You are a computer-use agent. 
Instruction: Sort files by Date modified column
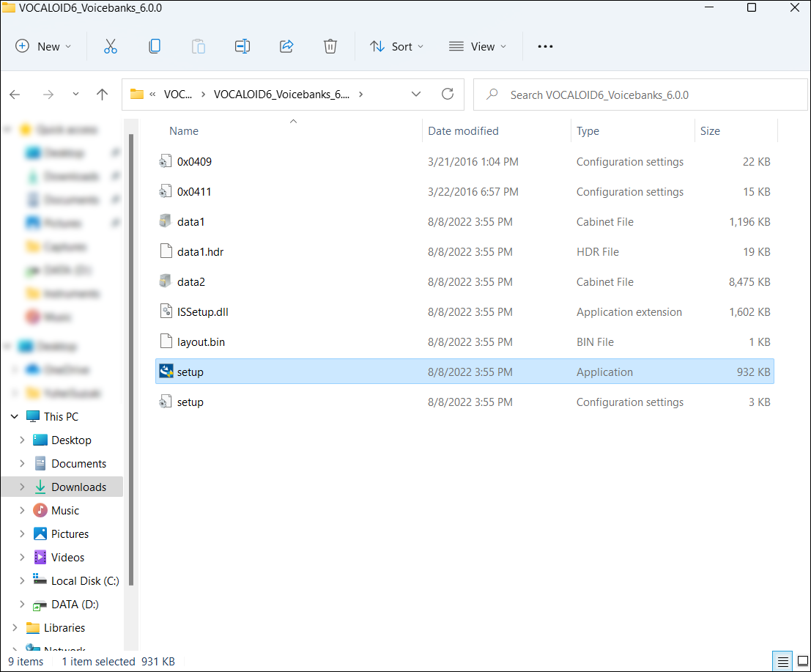pyautogui.click(x=463, y=131)
